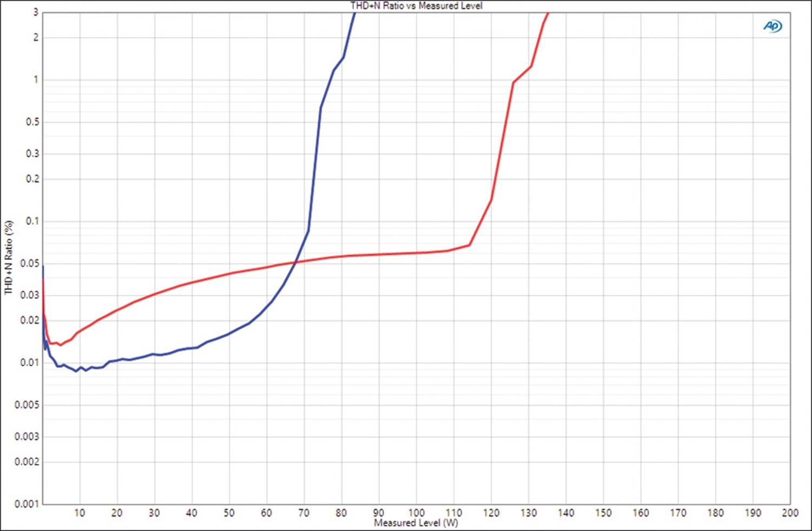Click the y-axis value 0.001
Image resolution: width=812 pixels, height=531 pixels.
(27, 504)
